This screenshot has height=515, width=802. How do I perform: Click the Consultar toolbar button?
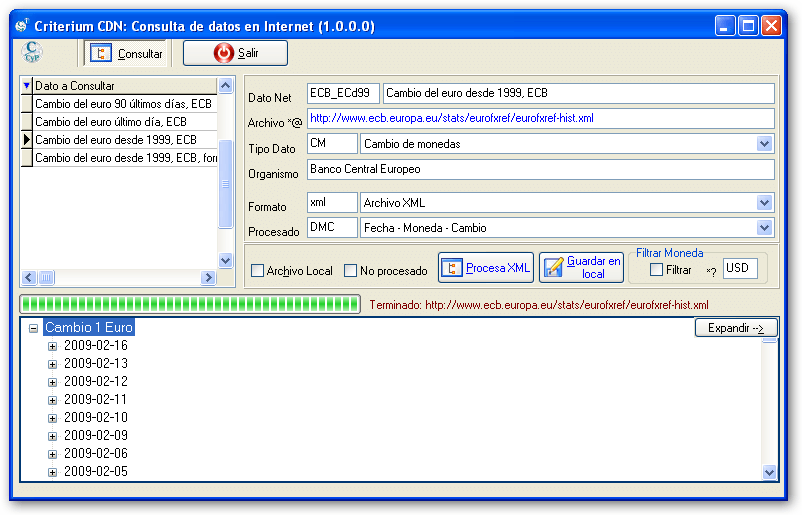tap(125, 53)
